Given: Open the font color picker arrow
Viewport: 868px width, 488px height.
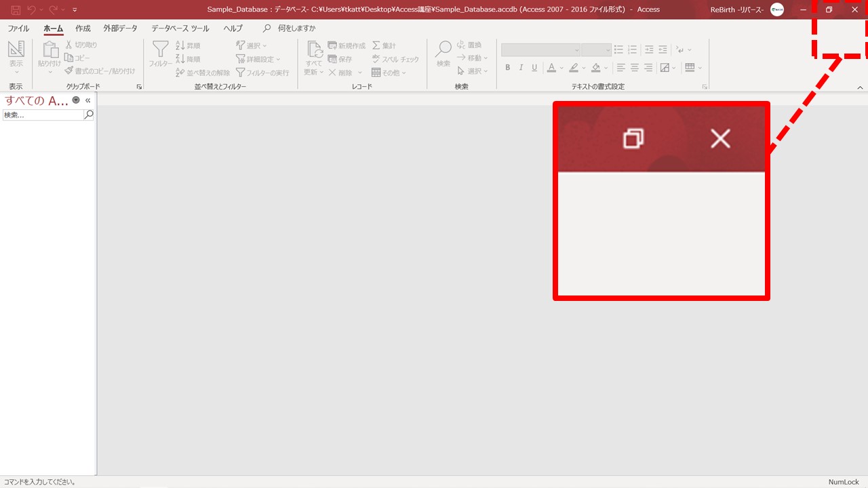Looking at the screenshot, I should coord(561,68).
